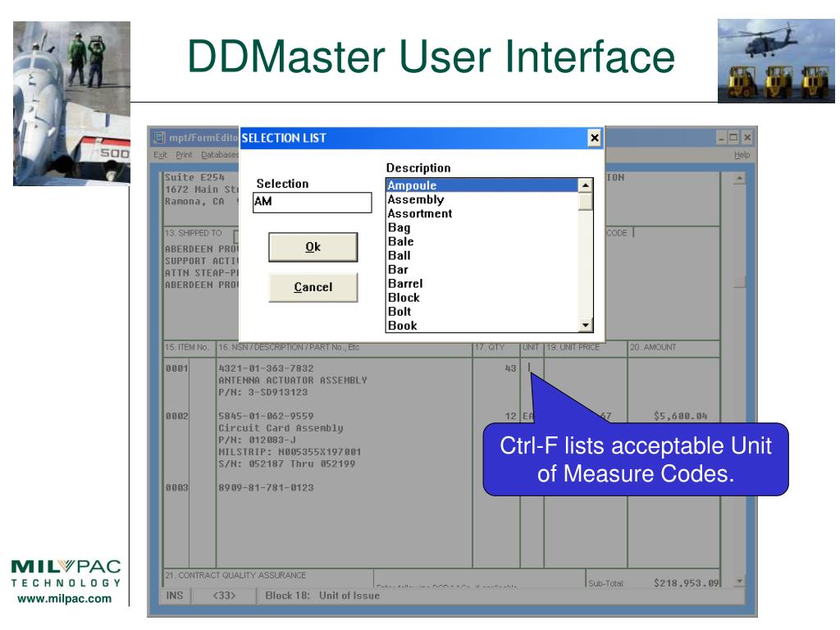
Task: Click the Cancel button in Selection List
Action: (313, 287)
